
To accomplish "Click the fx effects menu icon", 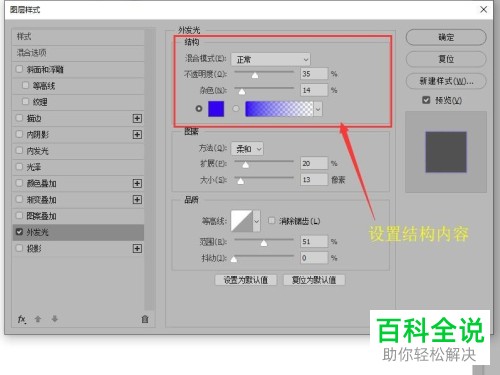I will 22,319.
